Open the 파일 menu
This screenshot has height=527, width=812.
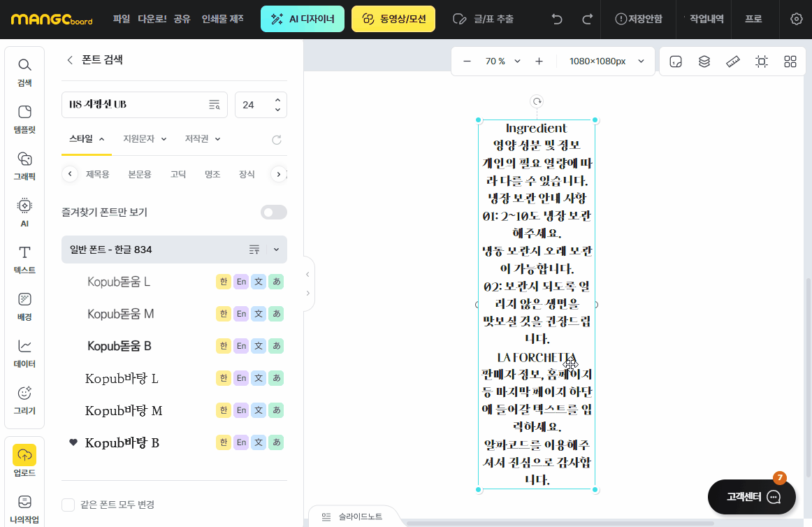[x=122, y=19]
